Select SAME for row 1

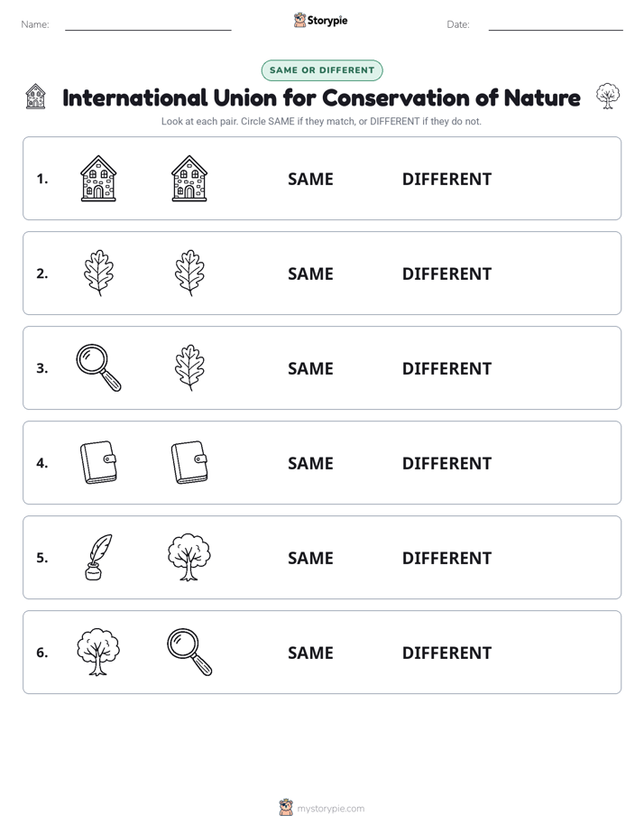[310, 180]
